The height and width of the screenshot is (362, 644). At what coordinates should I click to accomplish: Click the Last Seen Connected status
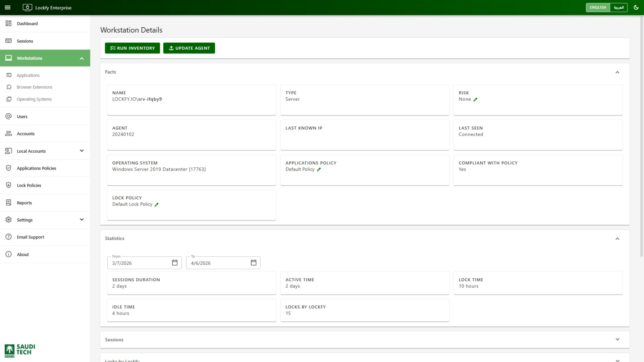471,134
